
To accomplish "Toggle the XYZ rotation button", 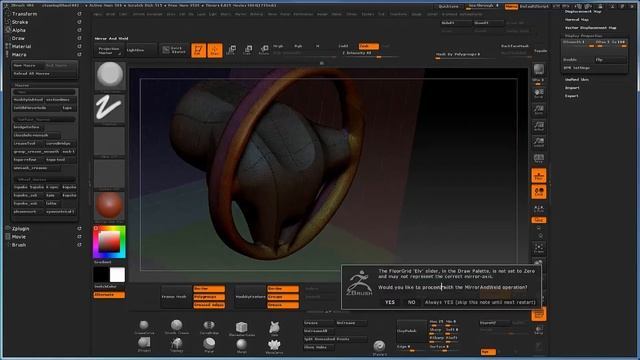I will [539, 220].
